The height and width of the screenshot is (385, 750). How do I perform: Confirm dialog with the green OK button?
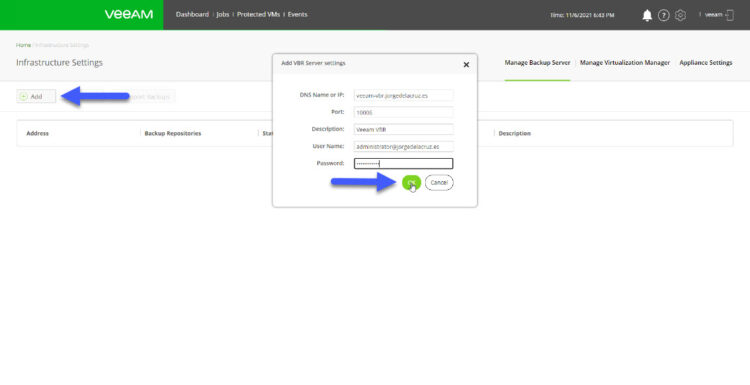tap(411, 182)
